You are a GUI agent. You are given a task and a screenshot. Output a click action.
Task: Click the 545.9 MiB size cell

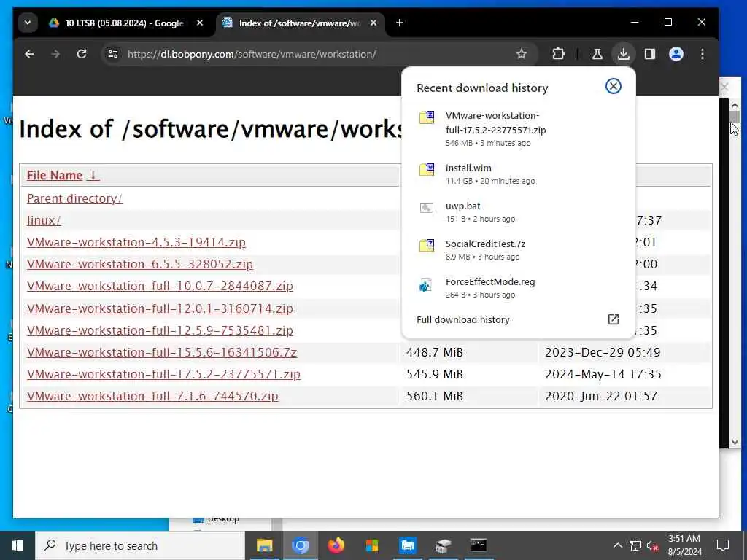pos(435,374)
